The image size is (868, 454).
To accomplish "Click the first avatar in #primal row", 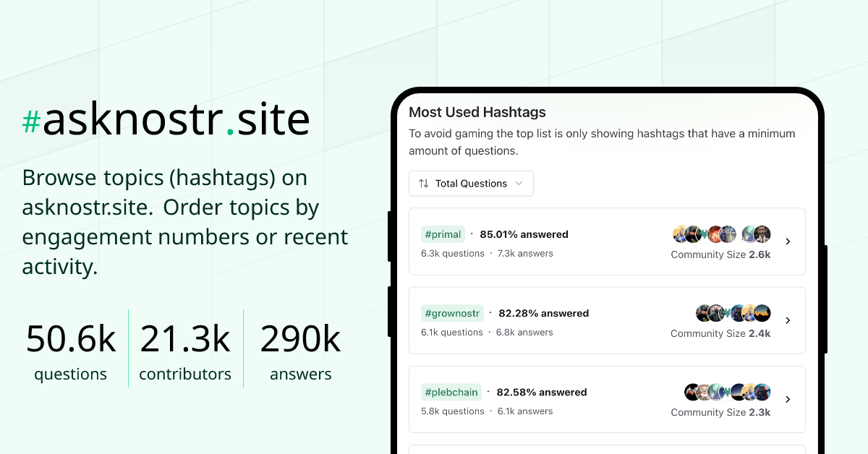I will [x=681, y=234].
